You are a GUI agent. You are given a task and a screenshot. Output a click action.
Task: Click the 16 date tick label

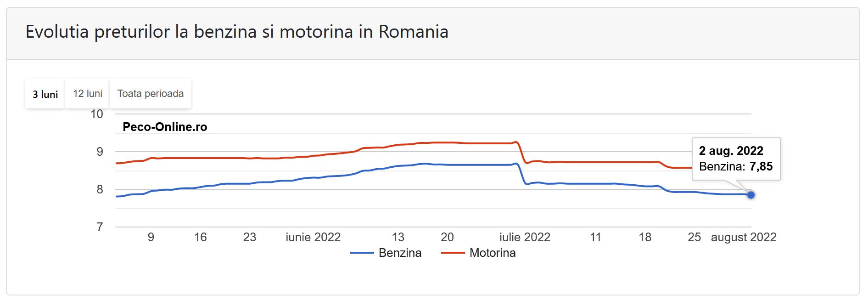(x=200, y=237)
